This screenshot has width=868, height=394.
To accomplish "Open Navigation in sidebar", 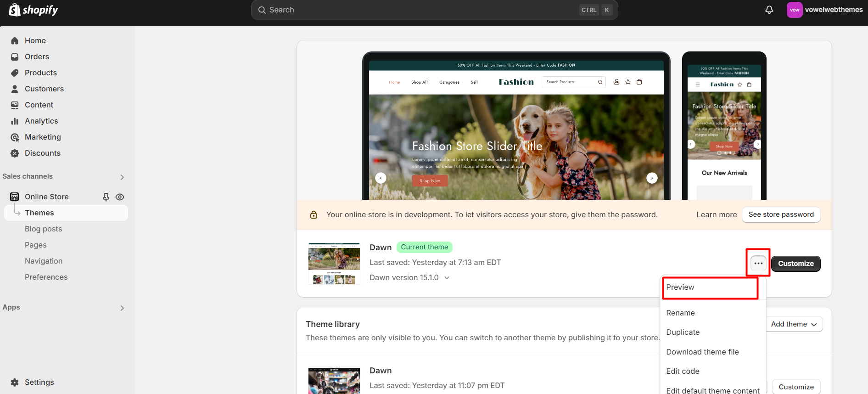I will pyautogui.click(x=44, y=261).
